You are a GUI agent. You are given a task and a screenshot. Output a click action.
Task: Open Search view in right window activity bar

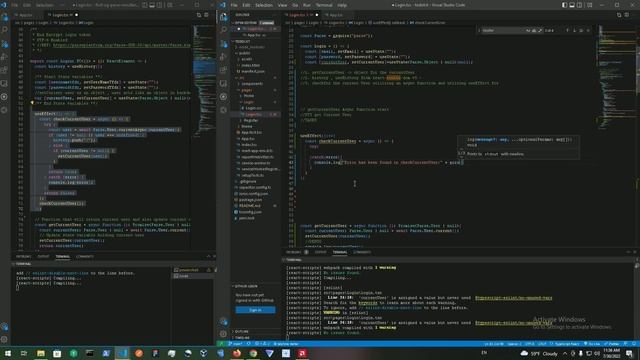tap(223, 30)
